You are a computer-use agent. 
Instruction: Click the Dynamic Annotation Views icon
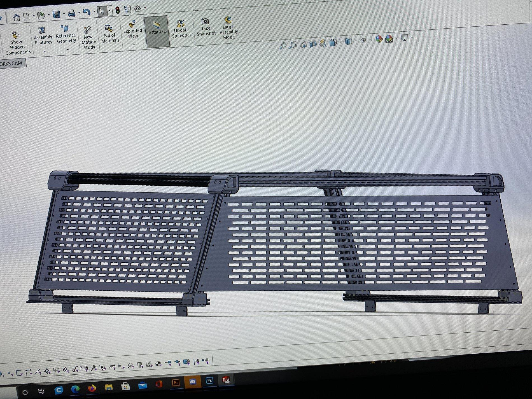(323, 43)
